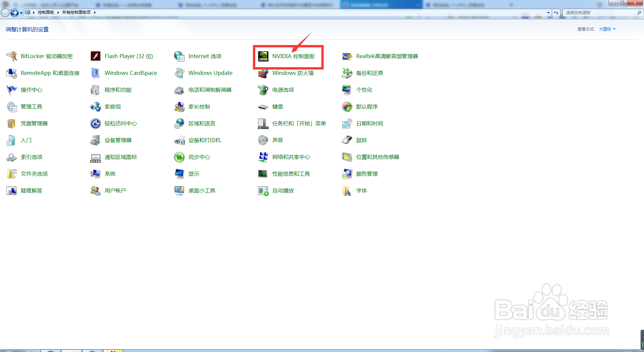Open the 字体 fonts folder icon
This screenshot has height=352, width=644.
347,190
